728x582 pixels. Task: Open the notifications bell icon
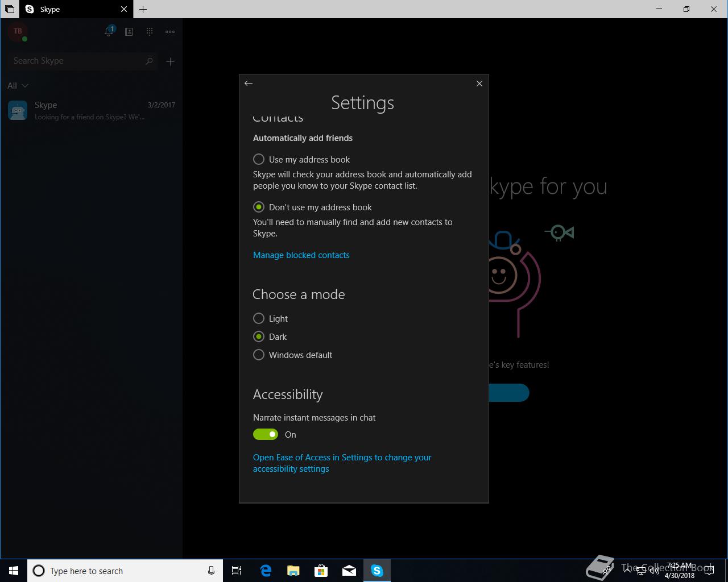tap(109, 31)
